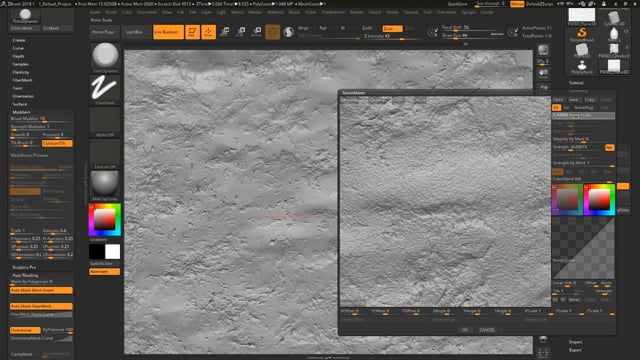Click the white secondary color swatch

tap(113, 252)
